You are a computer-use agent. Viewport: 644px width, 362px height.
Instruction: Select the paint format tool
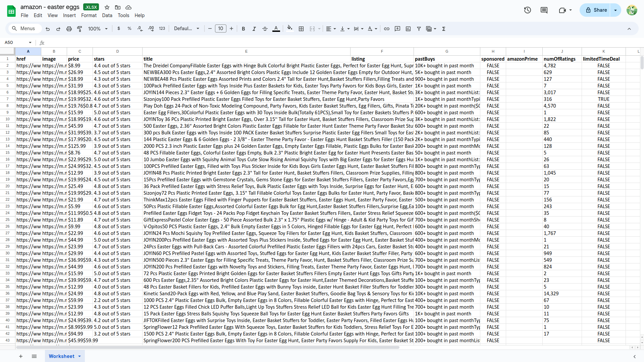[x=79, y=29]
